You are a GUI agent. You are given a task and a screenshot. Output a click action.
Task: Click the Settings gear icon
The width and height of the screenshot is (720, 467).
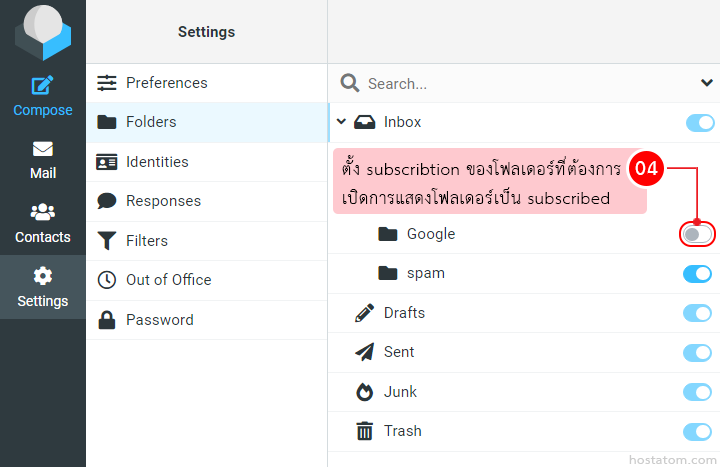[42, 276]
